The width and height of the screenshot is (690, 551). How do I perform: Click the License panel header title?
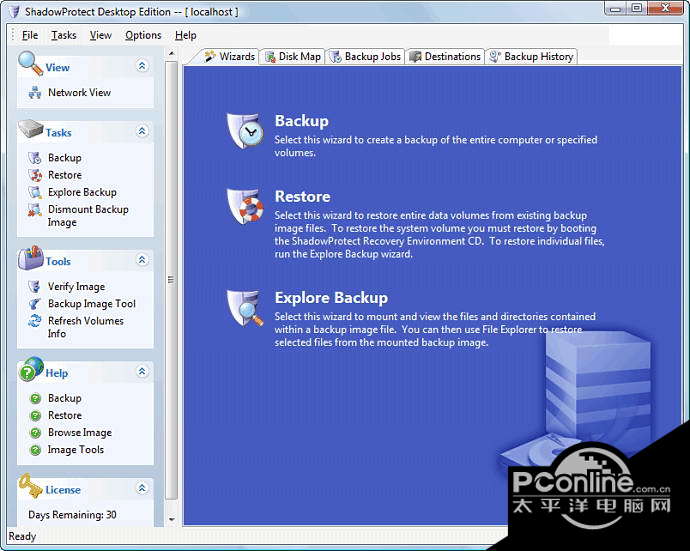pos(63,490)
